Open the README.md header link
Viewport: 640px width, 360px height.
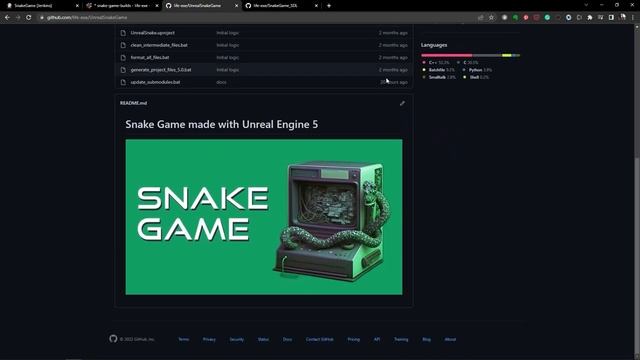(x=133, y=103)
